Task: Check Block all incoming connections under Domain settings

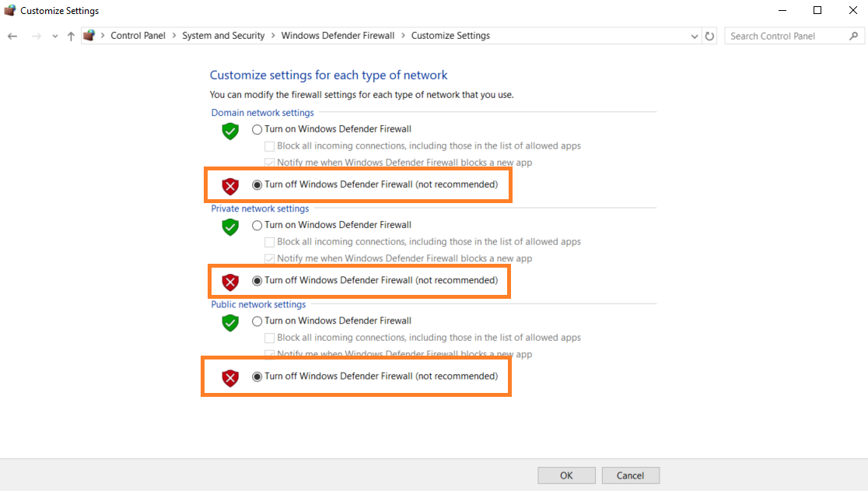Action: [x=270, y=146]
